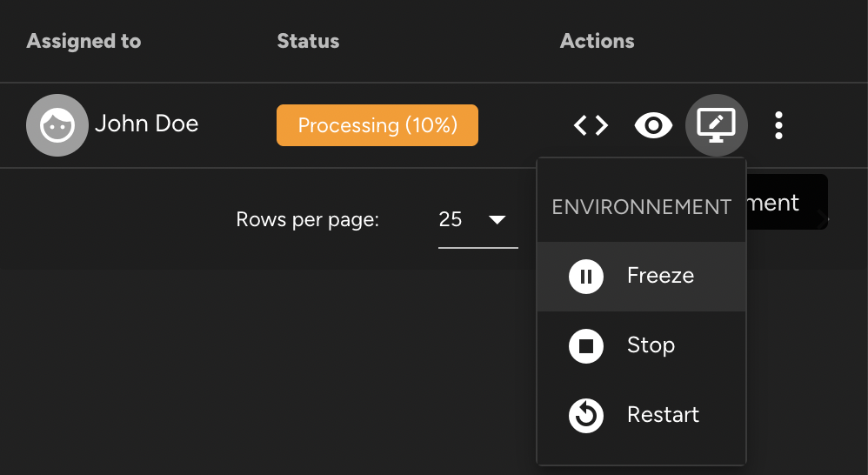
Task: Click the Assigned to column header
Action: pos(83,41)
